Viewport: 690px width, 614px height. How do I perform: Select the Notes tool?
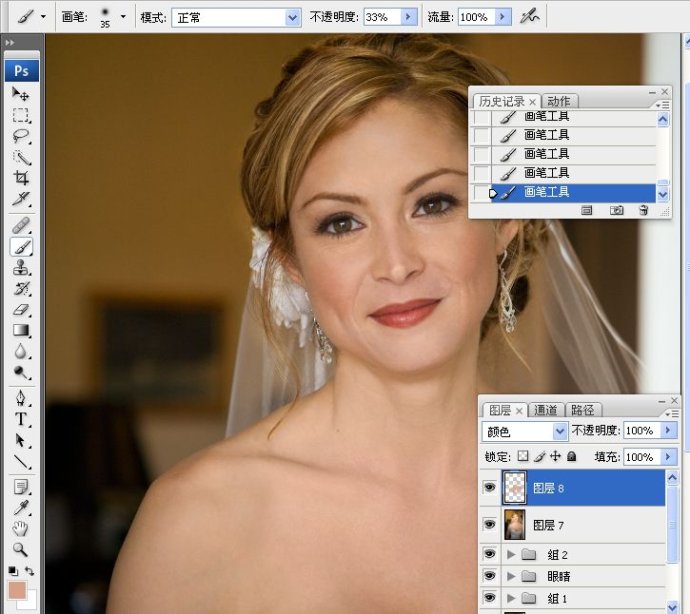click(20, 487)
